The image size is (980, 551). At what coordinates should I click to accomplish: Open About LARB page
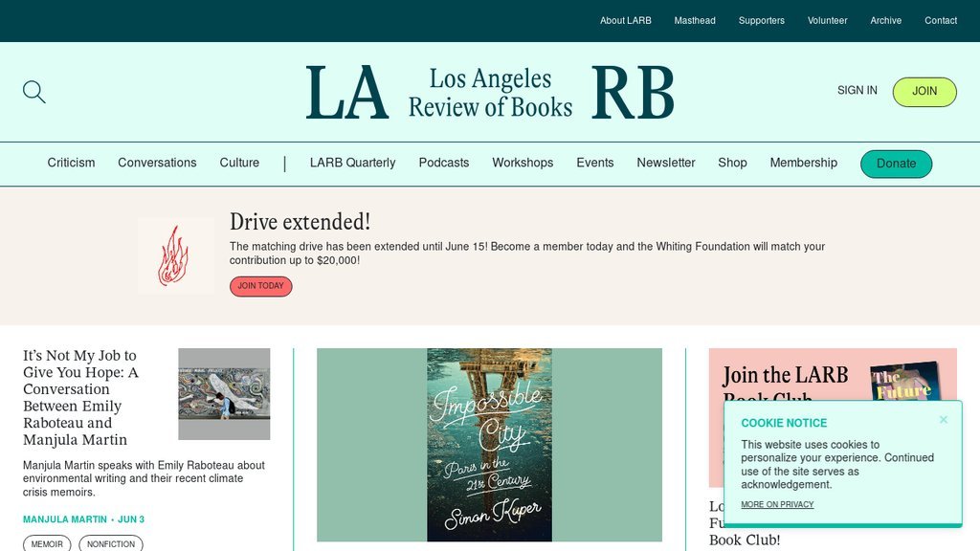coord(626,21)
